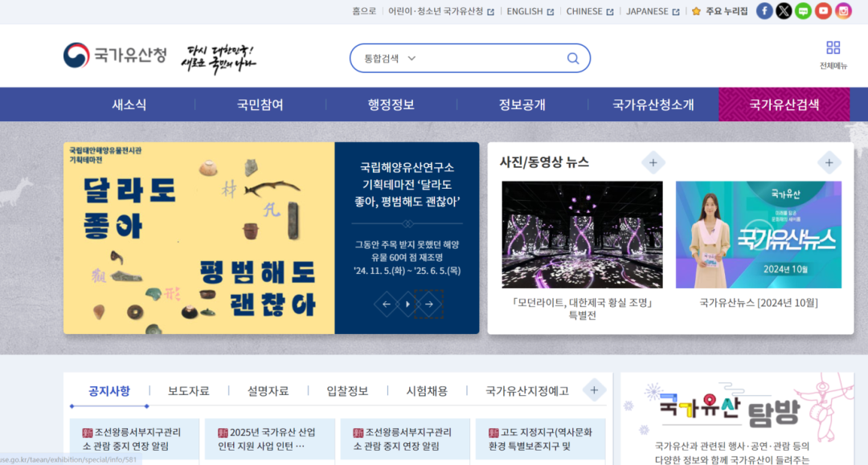Image resolution: width=868 pixels, height=465 pixels.
Task: Select the 공지사항 tab
Action: tap(109, 391)
